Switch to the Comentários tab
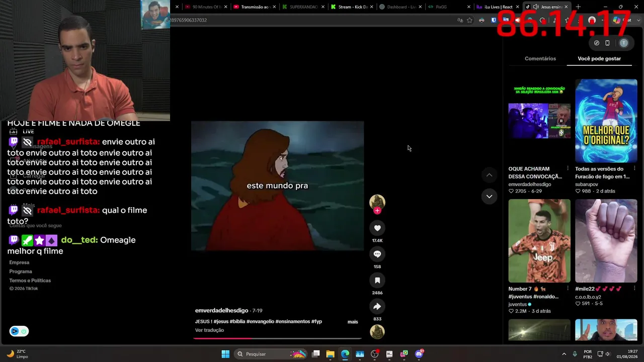The width and height of the screenshot is (644, 362). pos(540,59)
